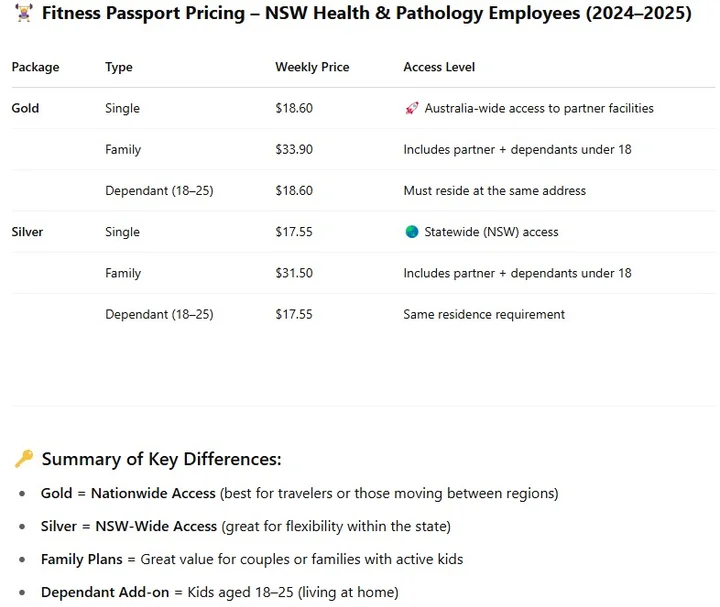Click the "Gold = Nationwide Access" bullet text

click(x=128, y=493)
